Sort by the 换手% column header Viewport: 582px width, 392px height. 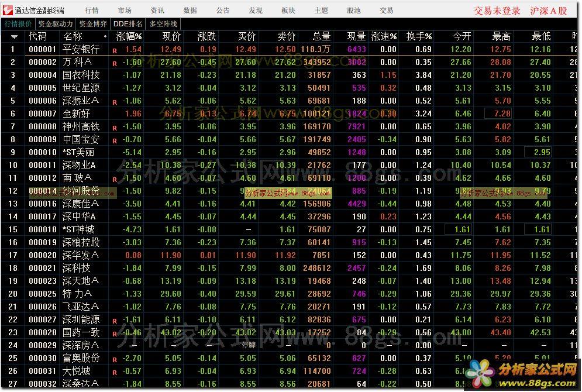click(419, 36)
